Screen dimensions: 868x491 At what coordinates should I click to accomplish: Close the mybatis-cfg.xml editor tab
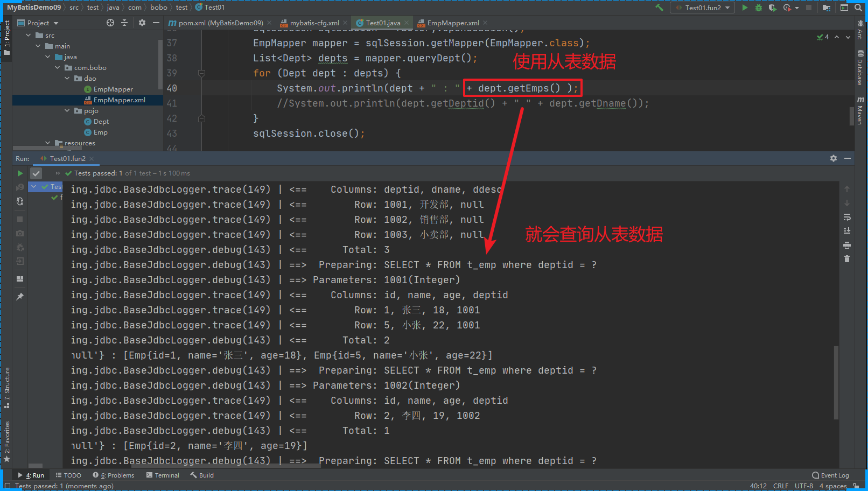pyautogui.click(x=345, y=23)
